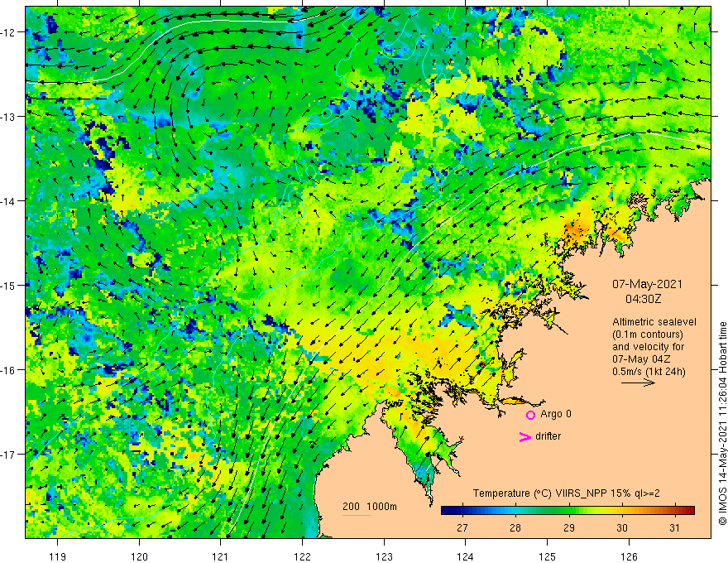
Task: Click the 'Argo 0' label
Action: 556,414
